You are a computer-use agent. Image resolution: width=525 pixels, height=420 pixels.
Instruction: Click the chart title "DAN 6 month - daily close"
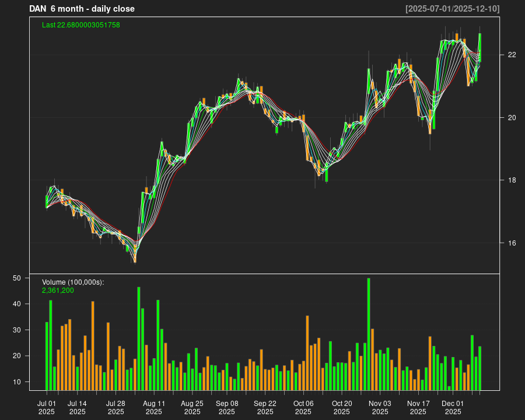tap(82, 9)
